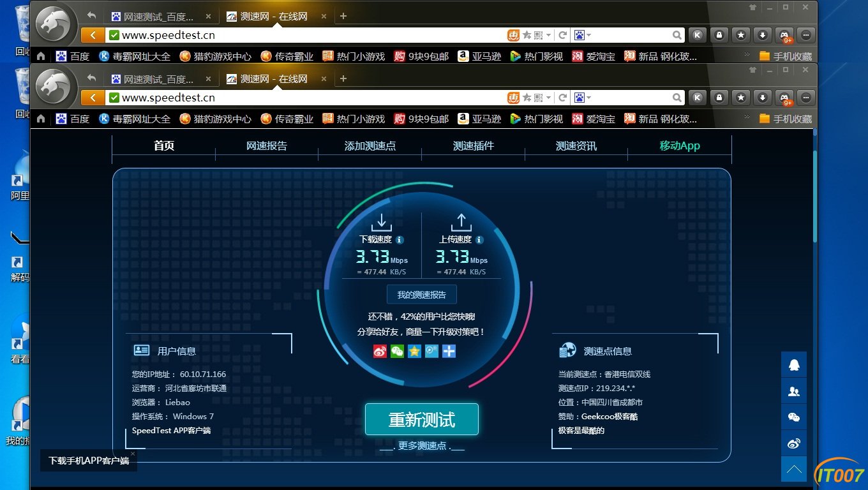Click QQ penguin icon in right floating sidebar

click(794, 365)
